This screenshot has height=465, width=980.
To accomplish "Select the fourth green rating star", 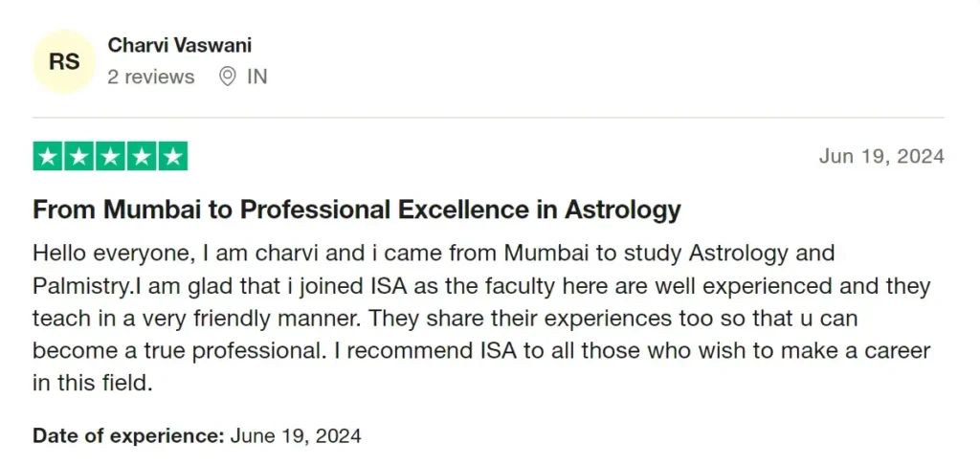I will [142, 156].
